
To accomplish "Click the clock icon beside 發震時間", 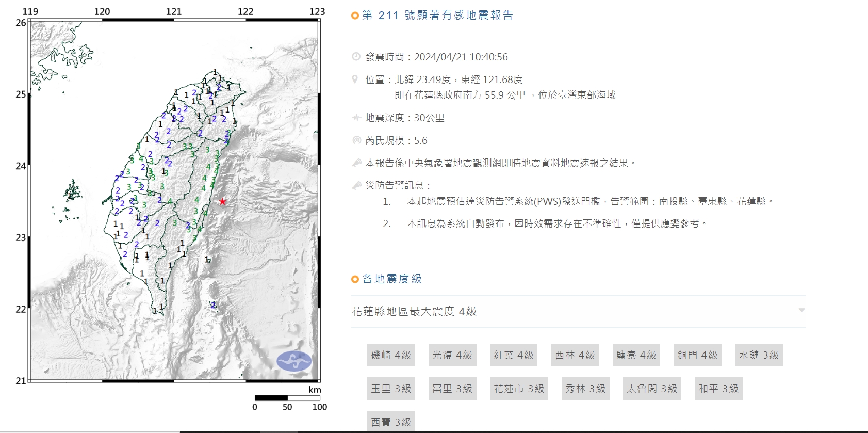I will (x=356, y=57).
